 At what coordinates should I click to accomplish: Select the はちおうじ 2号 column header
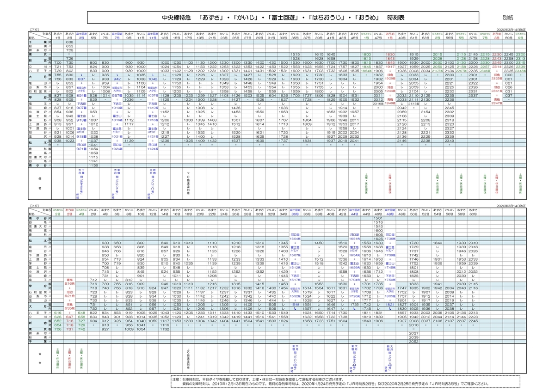(x=57, y=211)
